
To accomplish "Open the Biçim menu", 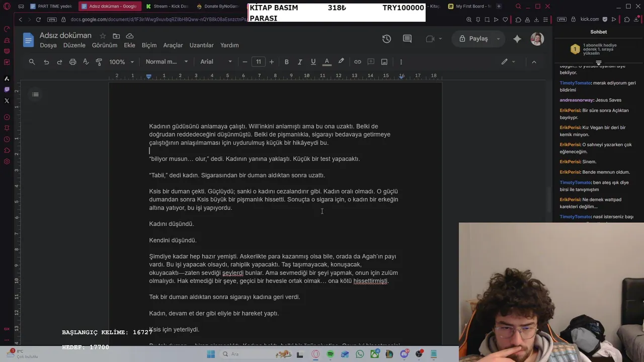I will point(149,45).
